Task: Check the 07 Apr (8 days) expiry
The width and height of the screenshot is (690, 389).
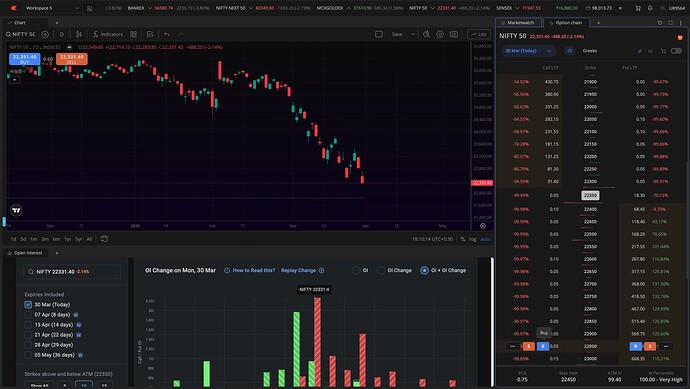Action: point(28,315)
